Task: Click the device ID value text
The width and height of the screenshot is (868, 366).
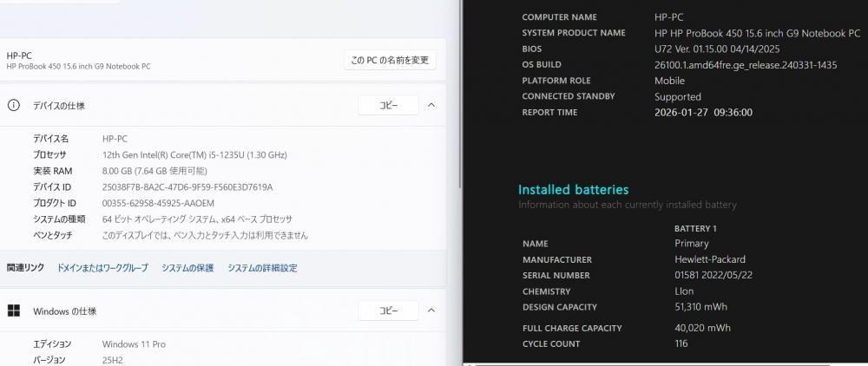Action: coord(187,186)
